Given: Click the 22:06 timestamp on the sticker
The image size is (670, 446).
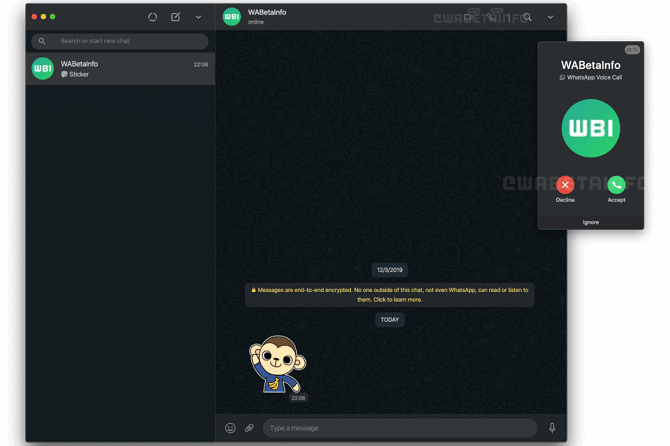Looking at the screenshot, I should (298, 398).
